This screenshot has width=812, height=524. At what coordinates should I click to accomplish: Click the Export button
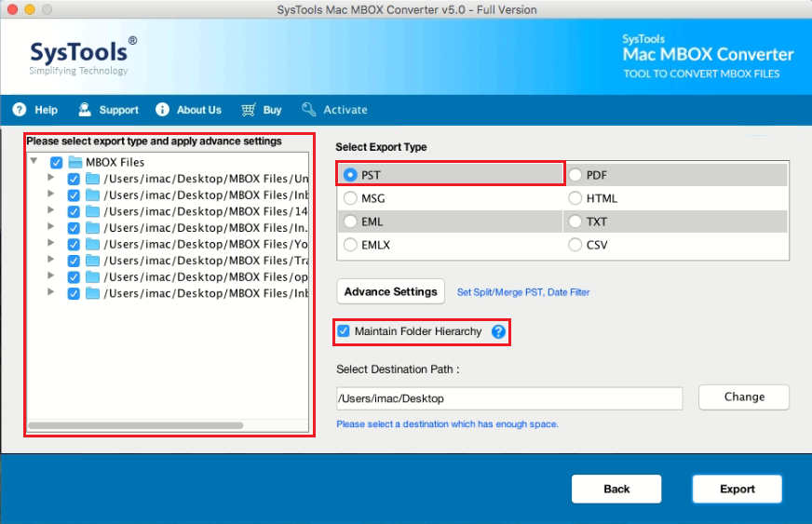point(737,489)
